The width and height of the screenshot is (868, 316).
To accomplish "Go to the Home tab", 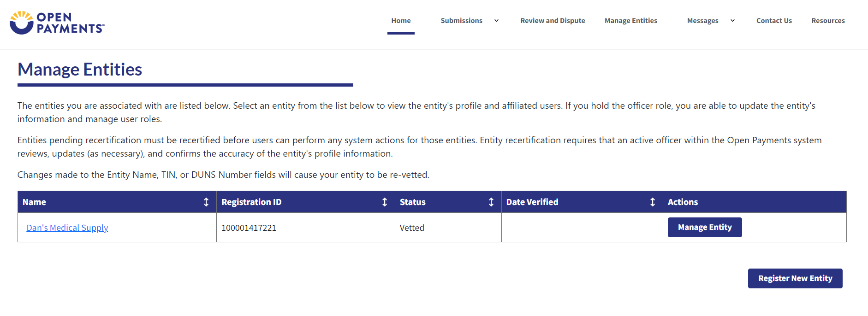I will 401,21.
